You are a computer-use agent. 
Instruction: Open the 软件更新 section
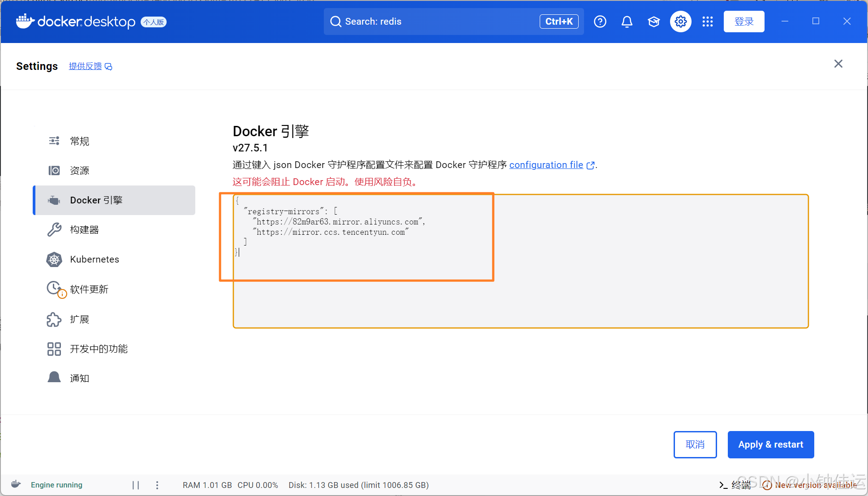tap(114, 289)
